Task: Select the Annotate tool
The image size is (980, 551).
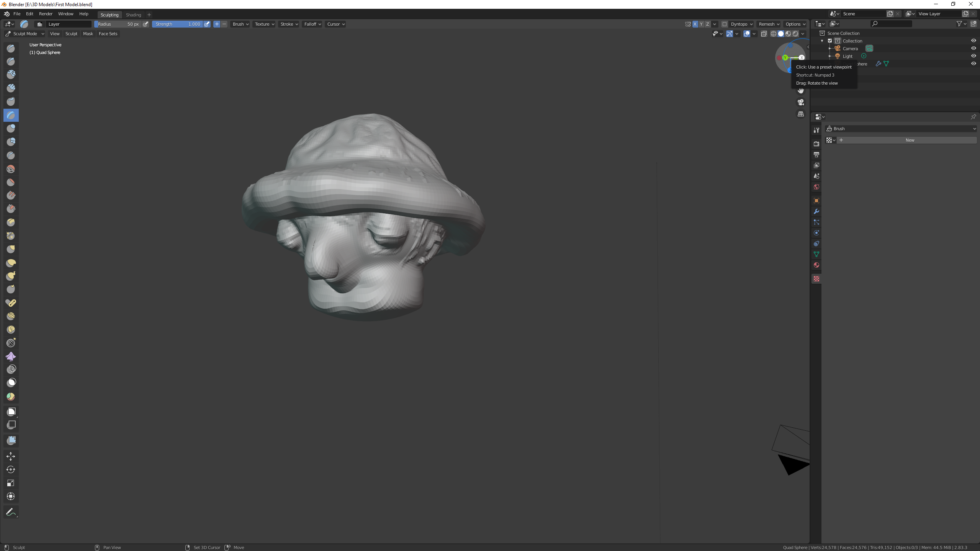Action: click(x=11, y=512)
